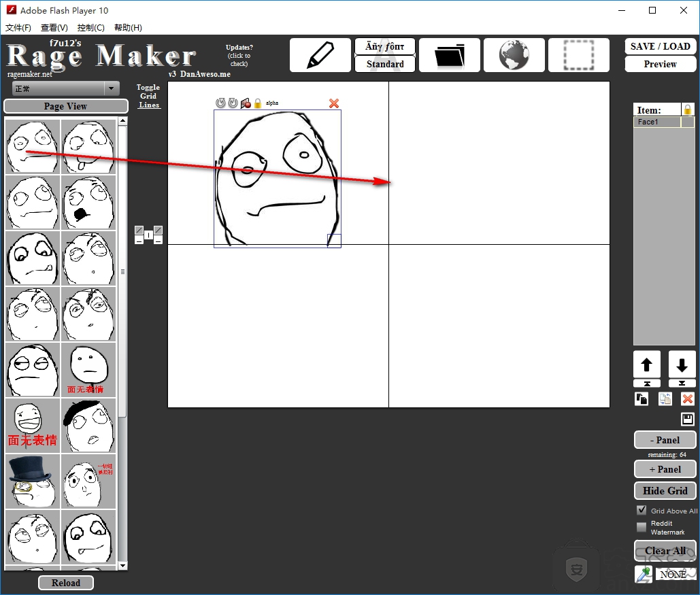This screenshot has width=700, height=595.
Task: Click the globe web image tool
Action: [514, 55]
